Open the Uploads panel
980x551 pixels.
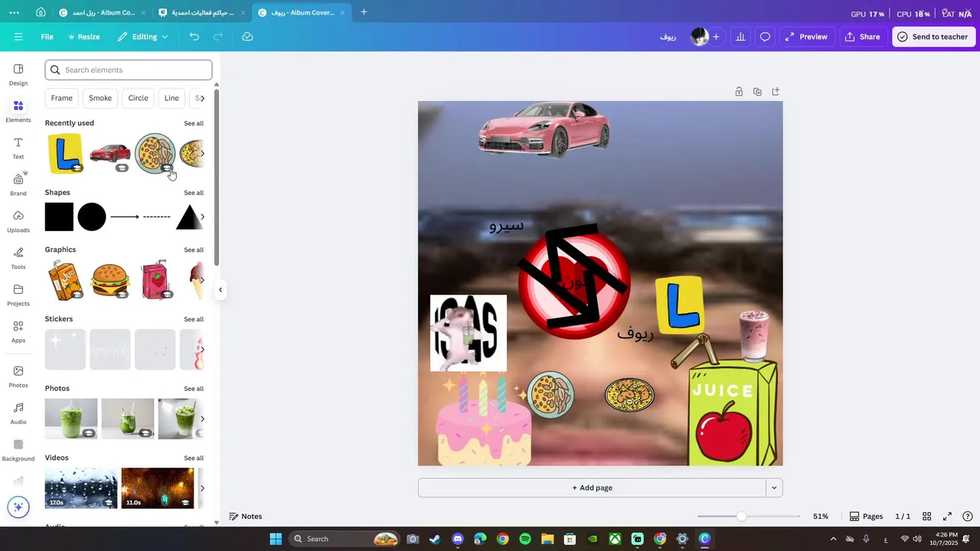click(x=18, y=221)
